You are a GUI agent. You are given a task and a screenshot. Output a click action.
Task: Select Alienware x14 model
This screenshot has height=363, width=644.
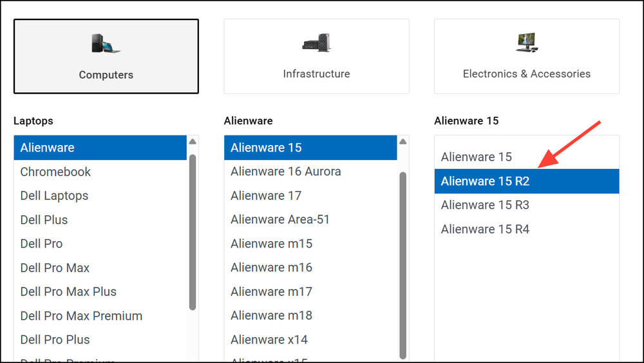click(310, 340)
